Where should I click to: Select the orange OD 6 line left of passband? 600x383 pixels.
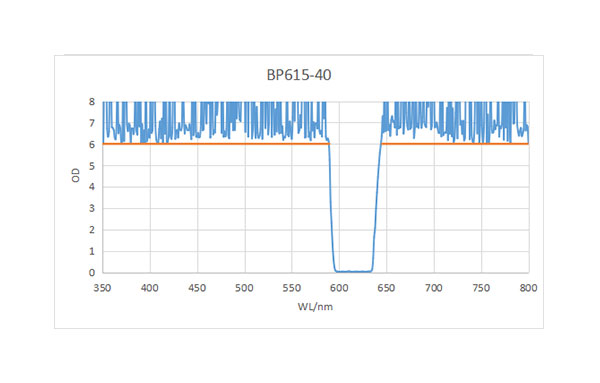[216, 144]
